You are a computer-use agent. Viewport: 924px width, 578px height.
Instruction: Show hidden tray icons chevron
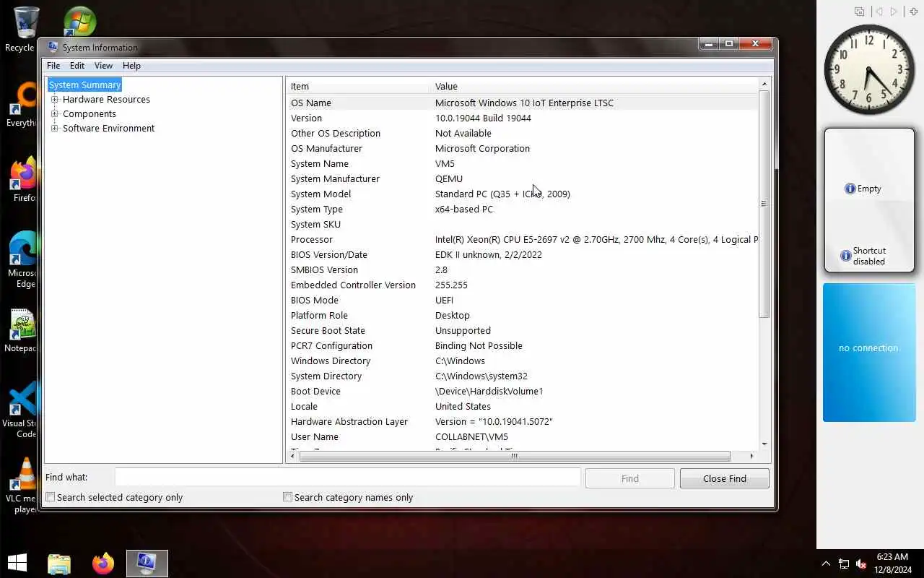point(826,564)
